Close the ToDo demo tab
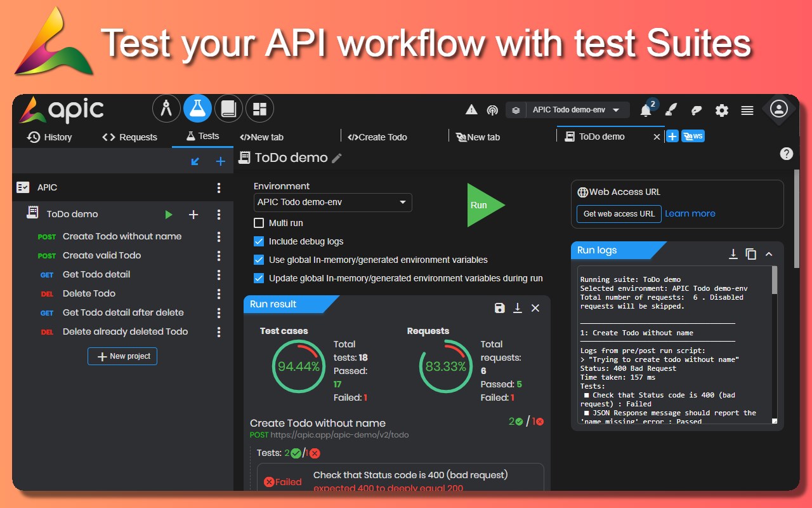812x508 pixels. coord(657,137)
